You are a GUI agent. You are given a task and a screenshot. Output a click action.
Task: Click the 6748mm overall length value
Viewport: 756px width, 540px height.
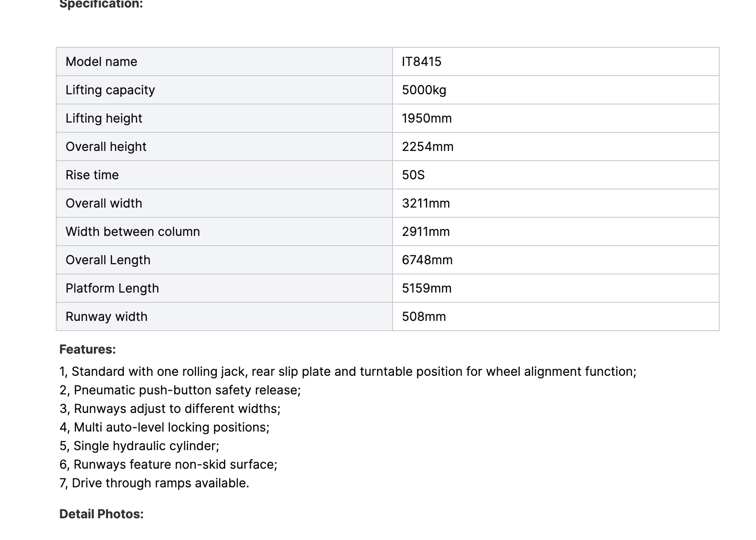(427, 260)
